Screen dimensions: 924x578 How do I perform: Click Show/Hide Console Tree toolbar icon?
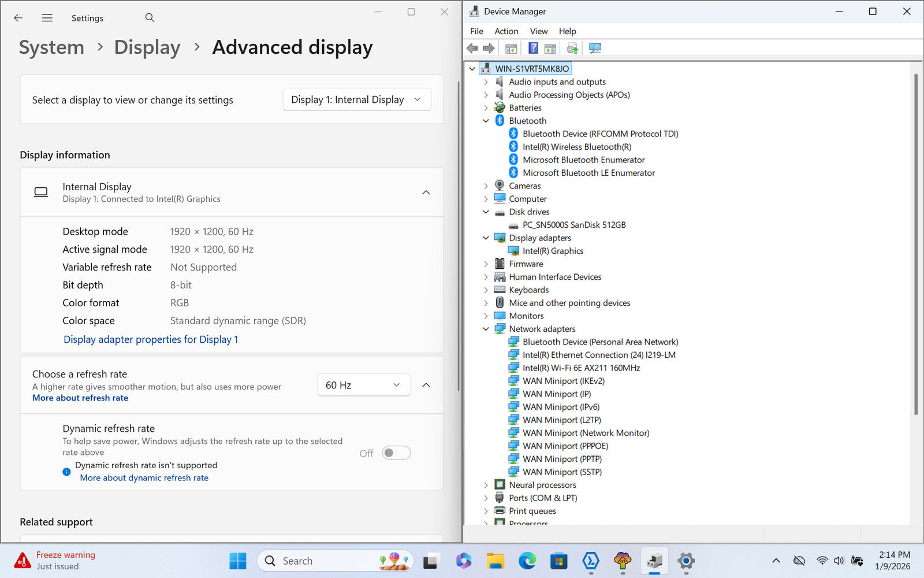tap(511, 48)
